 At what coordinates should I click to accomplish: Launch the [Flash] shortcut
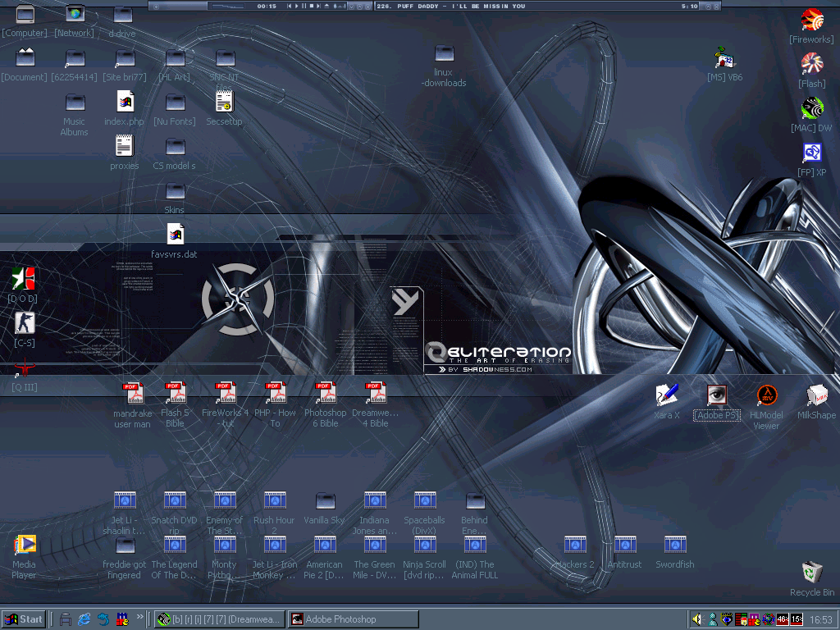[812, 71]
